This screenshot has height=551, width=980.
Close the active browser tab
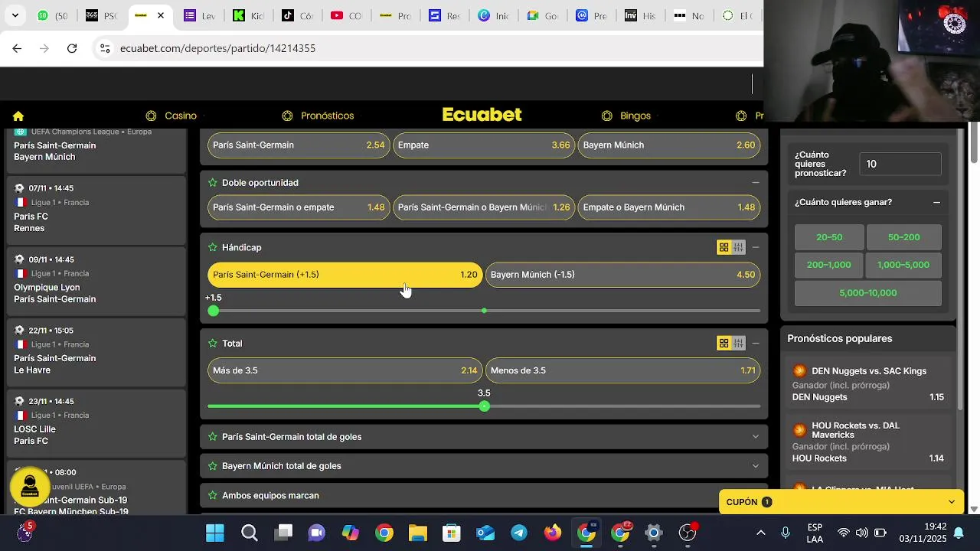160,15
